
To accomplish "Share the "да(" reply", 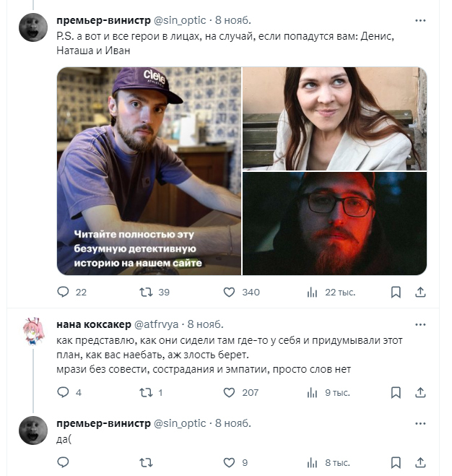I will 421,462.
